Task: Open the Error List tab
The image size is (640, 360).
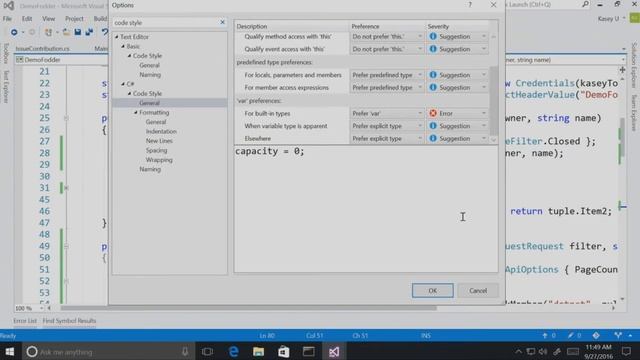Action: 25,321
